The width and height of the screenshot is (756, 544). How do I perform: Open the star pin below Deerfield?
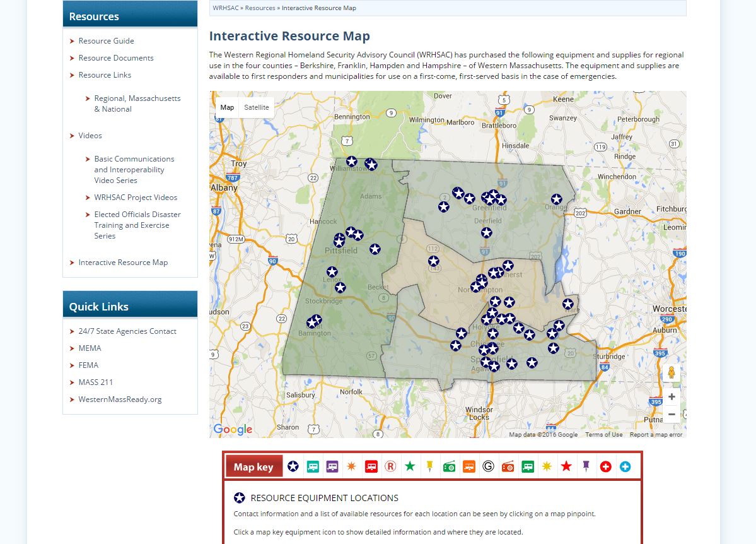click(487, 233)
